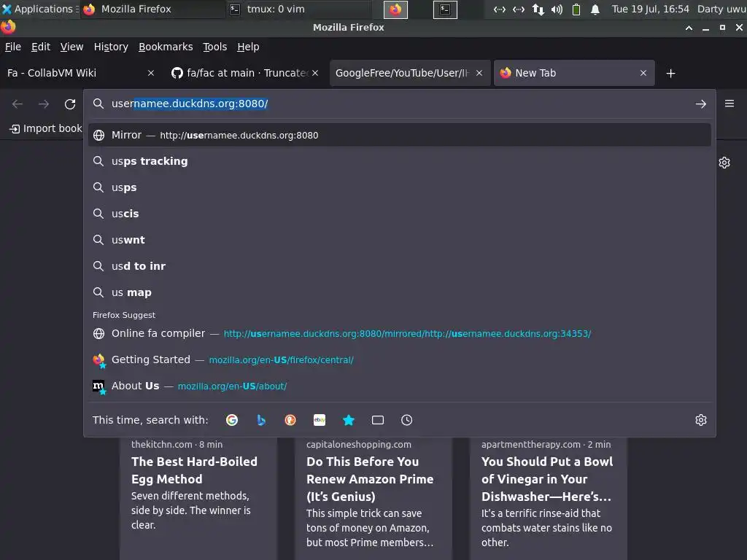This screenshot has width=747, height=560.
Task: Open the Darty uwu user menu
Action: [x=721, y=9]
